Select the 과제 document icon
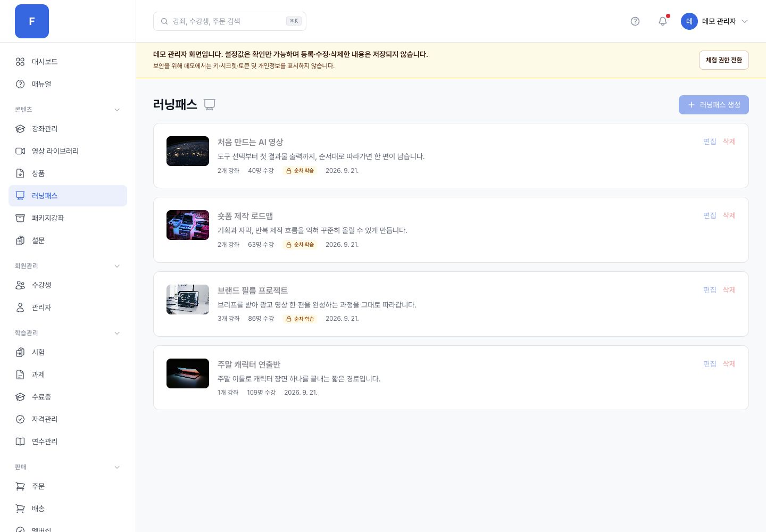Viewport: 766px width, 532px height. coord(20,375)
